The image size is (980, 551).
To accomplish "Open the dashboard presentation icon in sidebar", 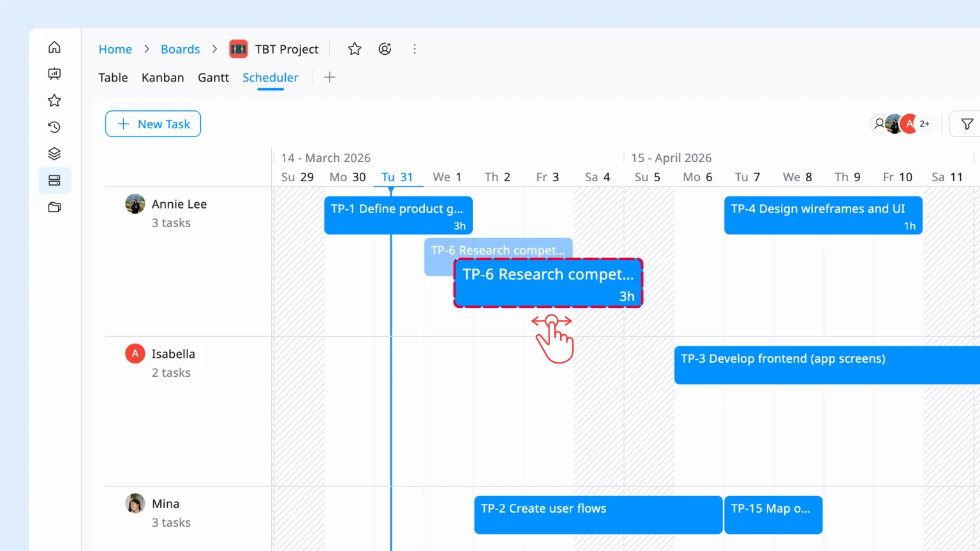I will pyautogui.click(x=54, y=74).
